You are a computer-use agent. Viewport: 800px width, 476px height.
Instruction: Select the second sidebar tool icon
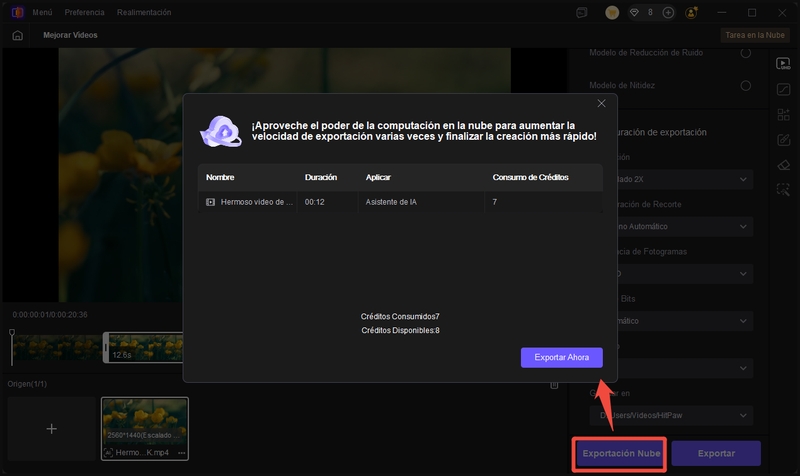point(783,90)
